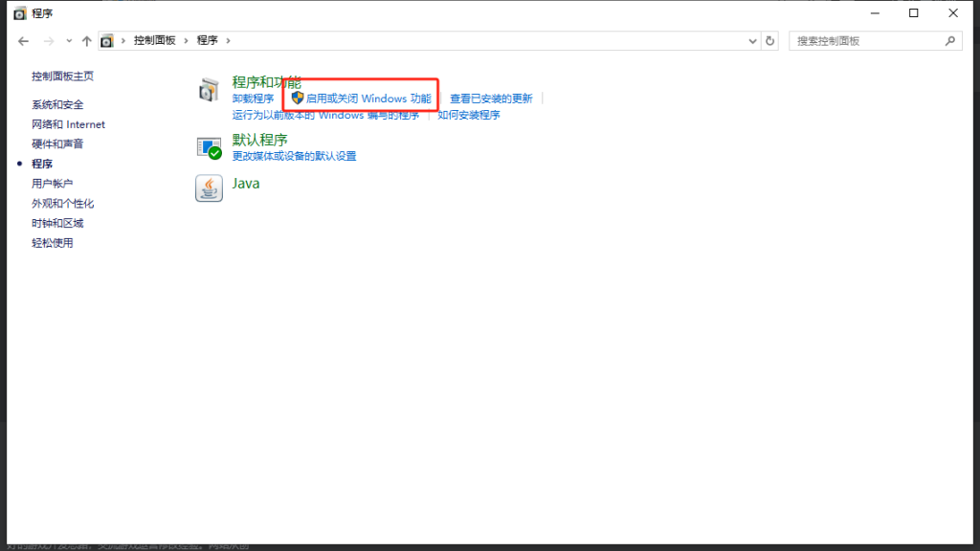Open 网络和 Internet category
Viewport: 980px width, 551px height.
68,124
